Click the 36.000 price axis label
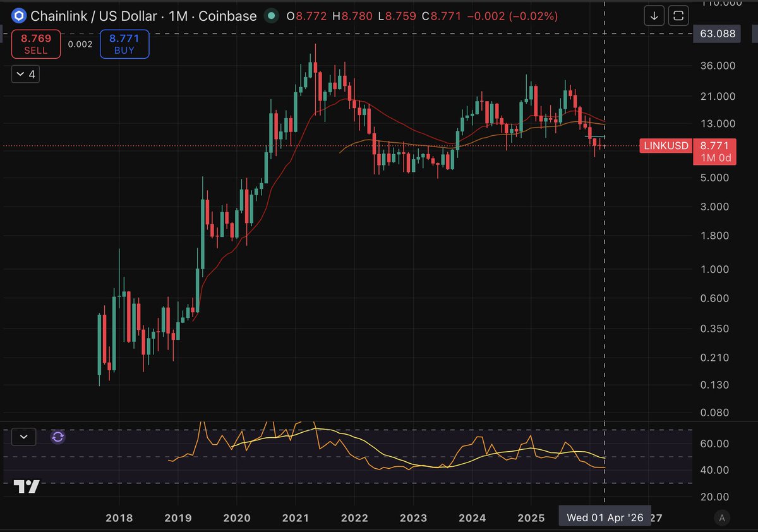Screen dimensions: 758x532 pyautogui.click(x=718, y=66)
